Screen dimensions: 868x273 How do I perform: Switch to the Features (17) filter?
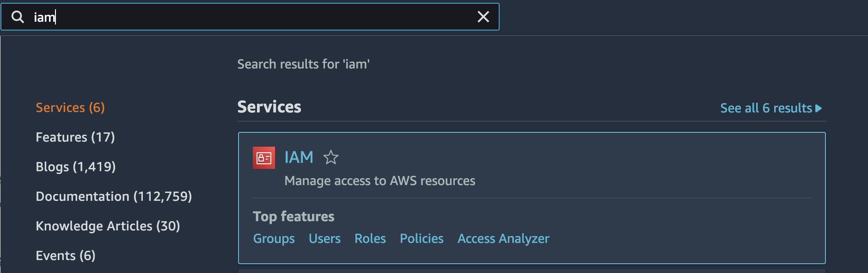[x=75, y=137]
